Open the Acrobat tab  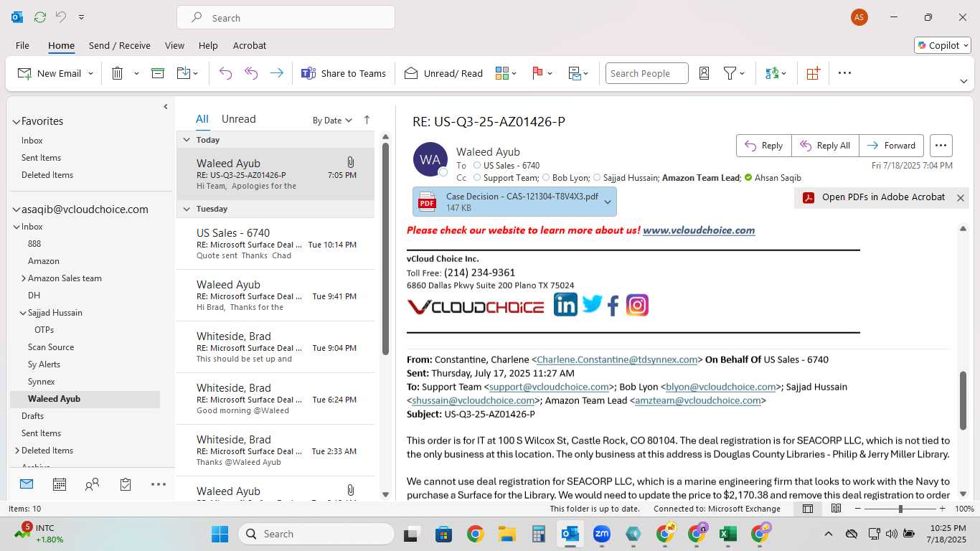click(250, 45)
